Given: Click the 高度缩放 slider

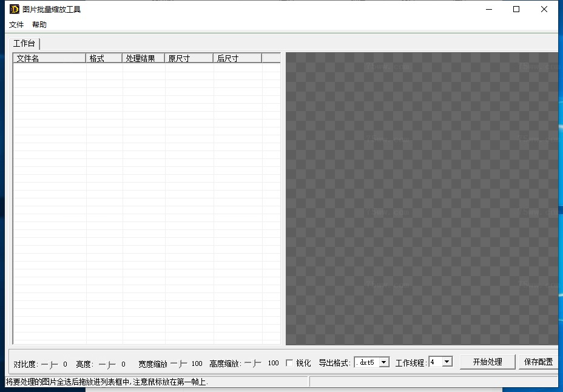Looking at the screenshot, I should click(253, 363).
